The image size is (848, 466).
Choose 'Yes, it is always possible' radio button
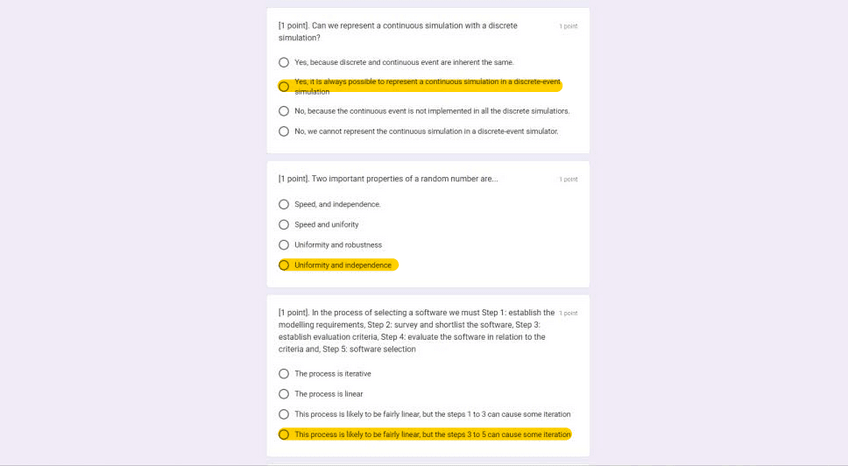(x=284, y=86)
